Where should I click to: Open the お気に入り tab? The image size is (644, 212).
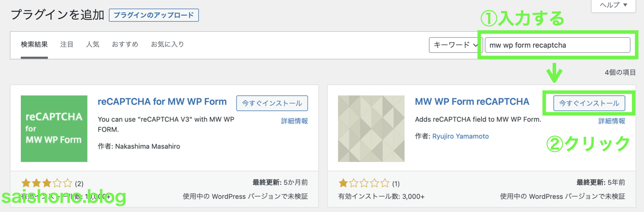click(167, 44)
